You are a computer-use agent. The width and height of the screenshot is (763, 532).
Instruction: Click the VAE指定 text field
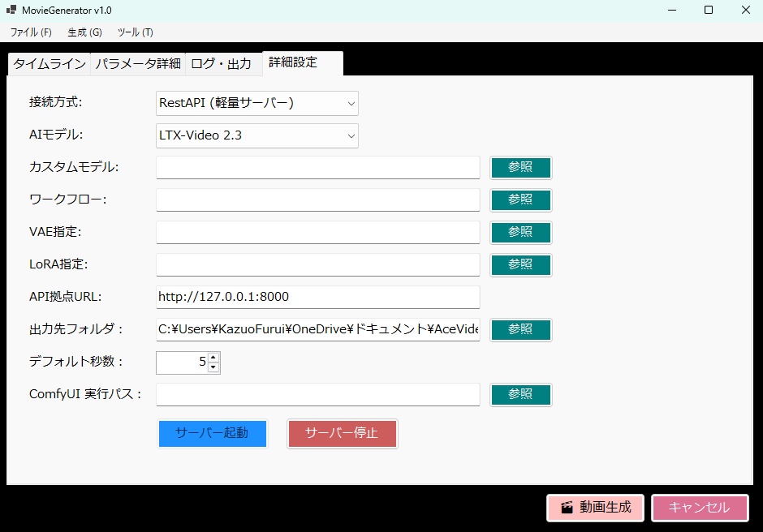(317, 233)
